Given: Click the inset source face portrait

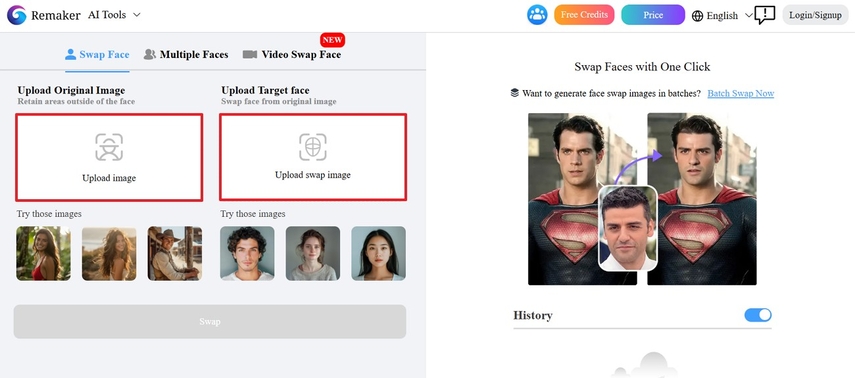Looking at the screenshot, I should pyautogui.click(x=628, y=228).
